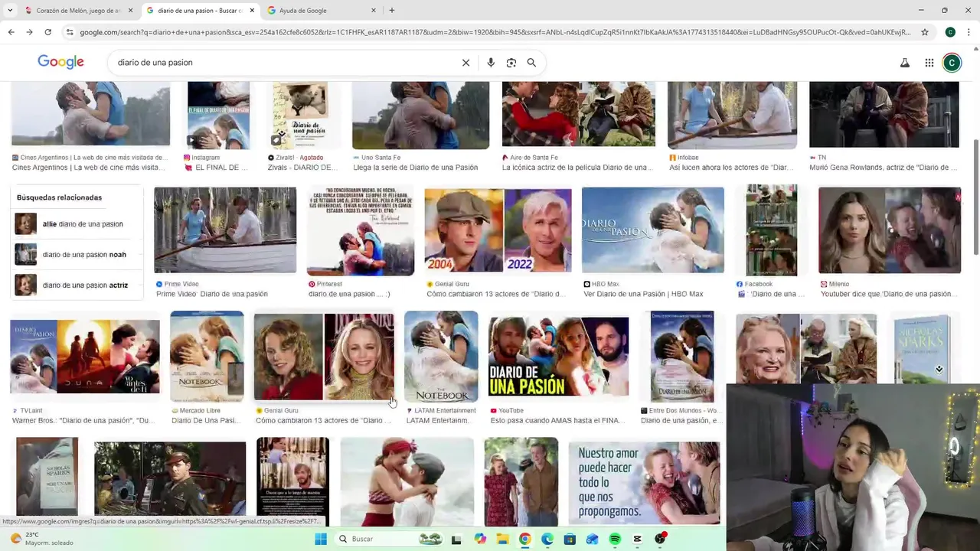Open Microsoft Edge from the taskbar
Viewport: 980px width, 551px height.
coord(547,539)
